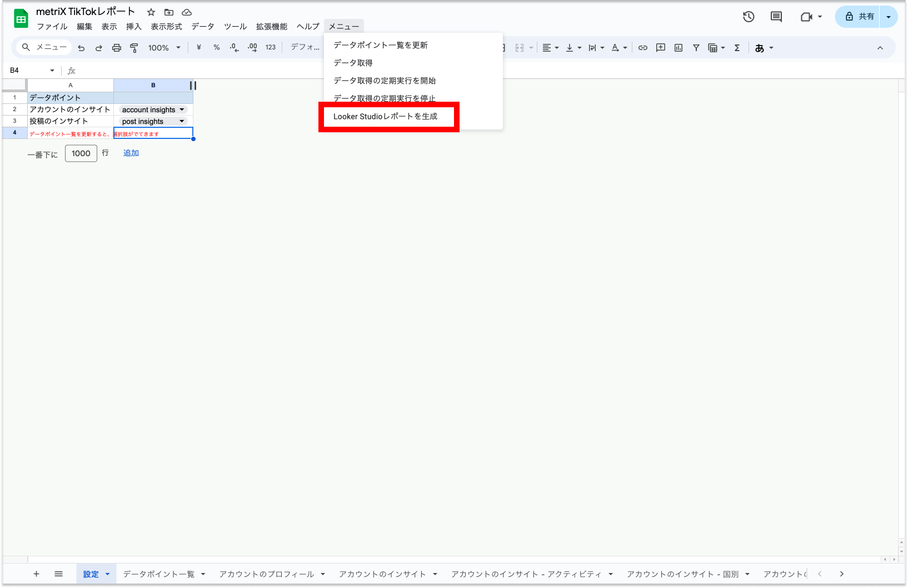Decrease decimal places
The height and width of the screenshot is (588, 908).
coord(235,48)
